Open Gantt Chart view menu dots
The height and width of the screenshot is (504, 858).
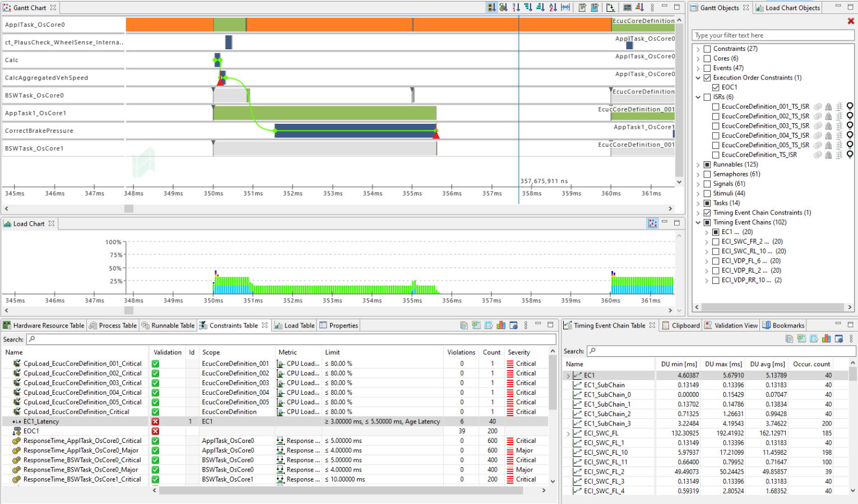pyautogui.click(x=652, y=7)
